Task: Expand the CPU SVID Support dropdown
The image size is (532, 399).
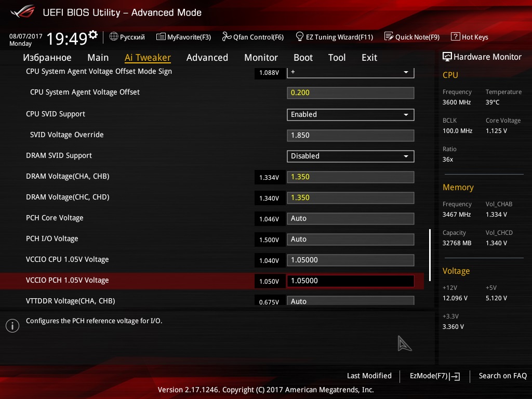Action: pyautogui.click(x=351, y=115)
